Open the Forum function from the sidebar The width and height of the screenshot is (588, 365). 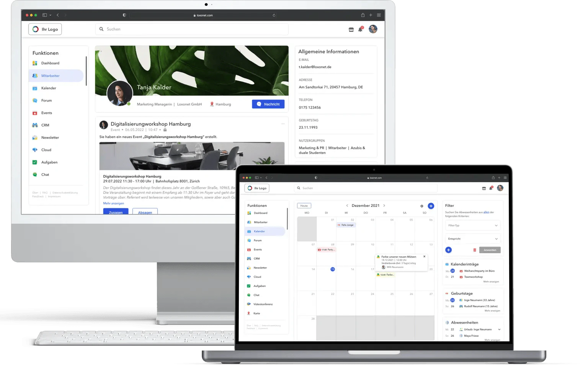point(36,100)
